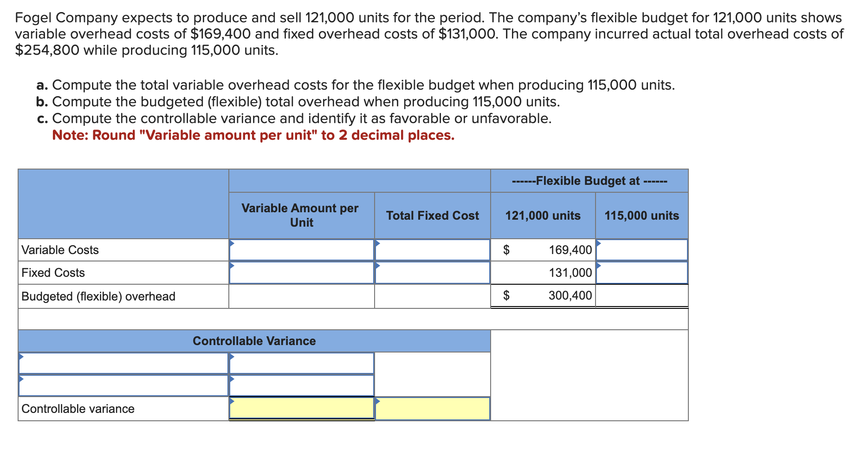Viewport: 868px width, 457px height.
Task: Click the Fixed Costs row label
Action: (x=53, y=273)
